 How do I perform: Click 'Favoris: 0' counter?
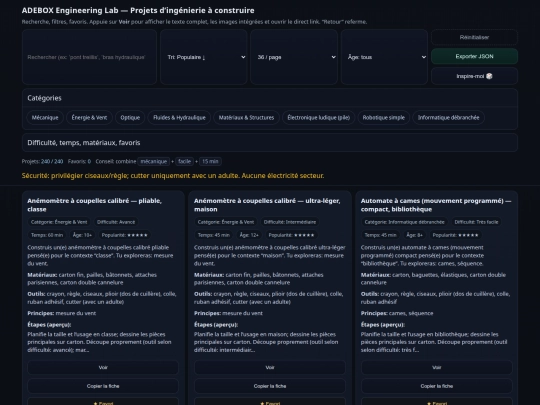79,161
